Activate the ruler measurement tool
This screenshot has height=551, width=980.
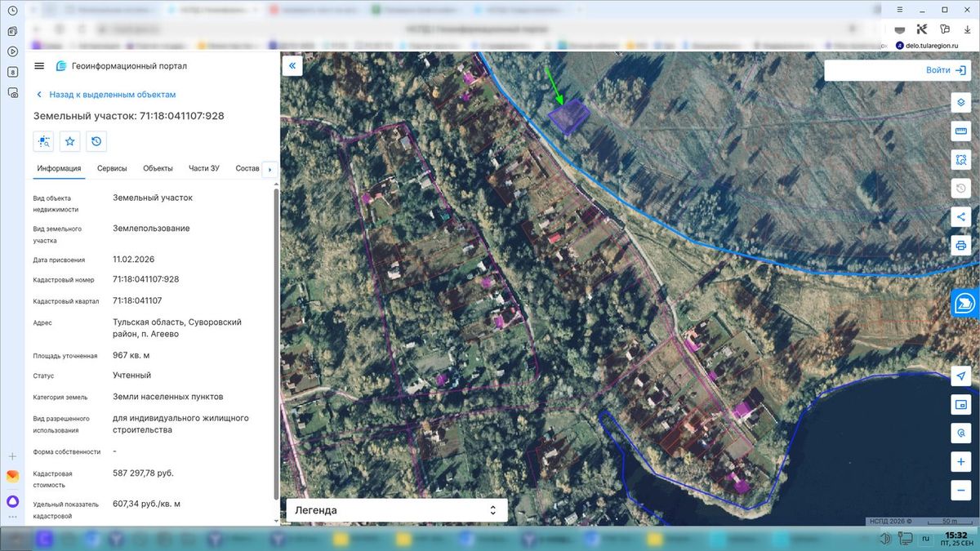tap(961, 131)
